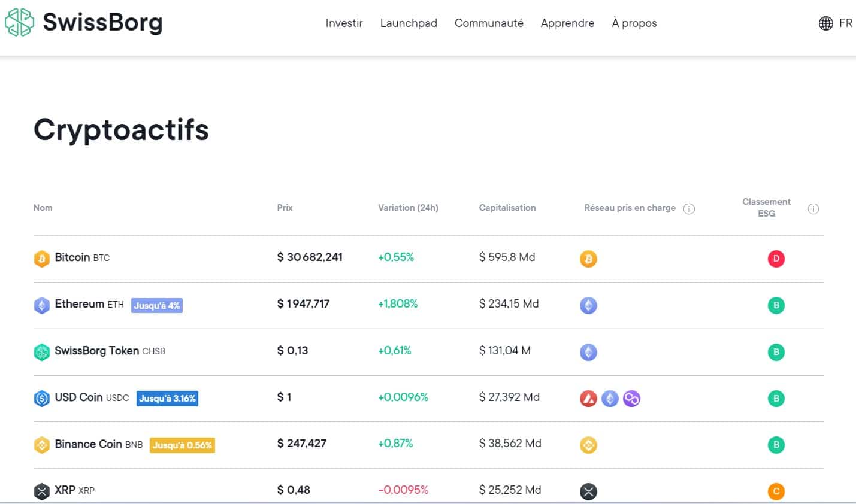Click the Prix column header
This screenshot has width=856, height=504.
tap(285, 208)
